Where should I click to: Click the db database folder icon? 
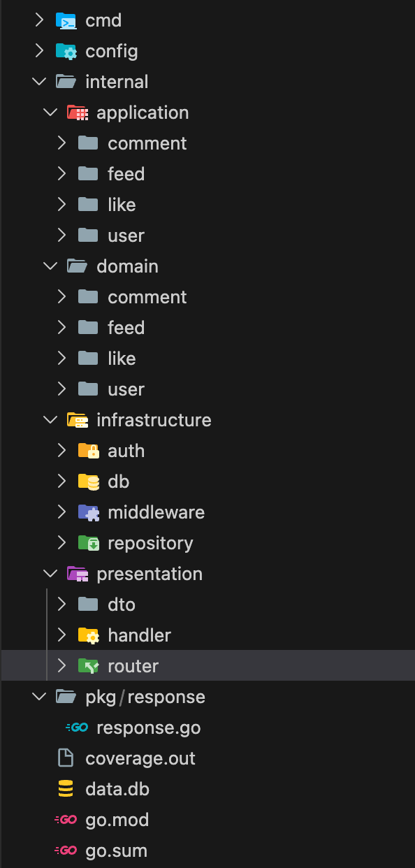89,482
